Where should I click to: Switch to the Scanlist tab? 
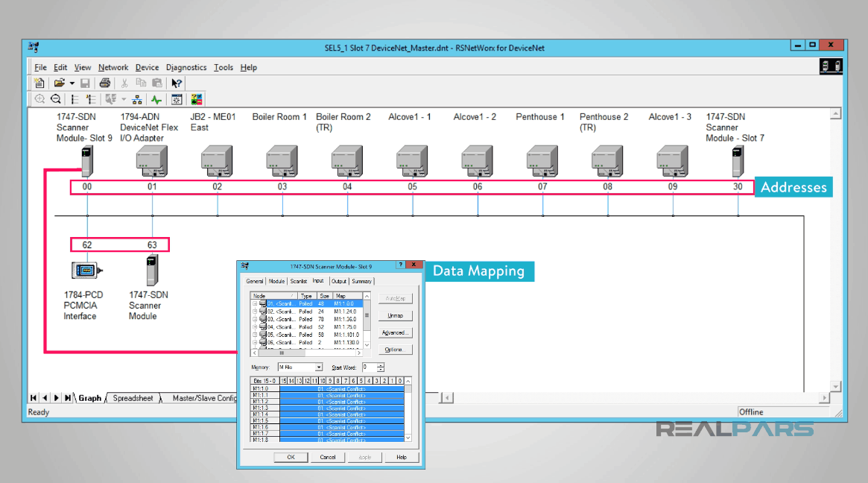point(298,282)
